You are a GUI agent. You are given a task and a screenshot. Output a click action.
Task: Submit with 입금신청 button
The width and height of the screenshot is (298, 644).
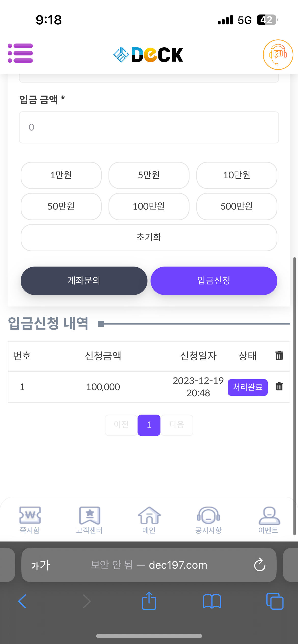click(x=214, y=281)
